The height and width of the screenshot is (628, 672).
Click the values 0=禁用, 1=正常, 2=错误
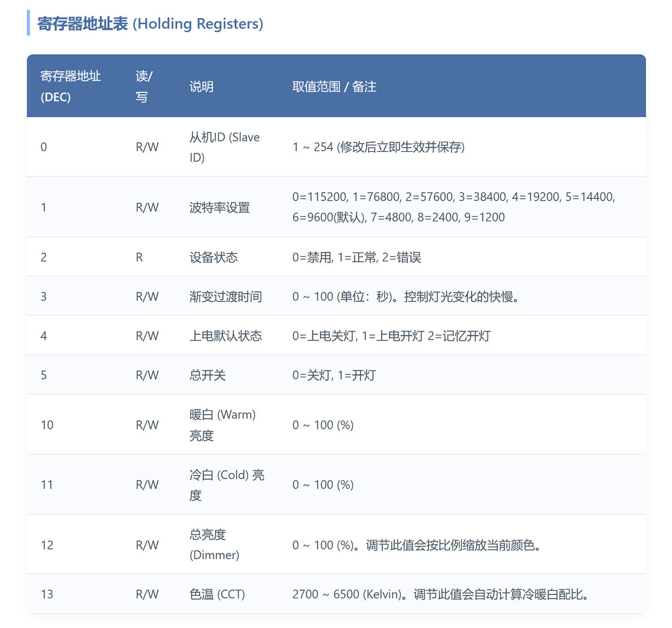click(357, 257)
